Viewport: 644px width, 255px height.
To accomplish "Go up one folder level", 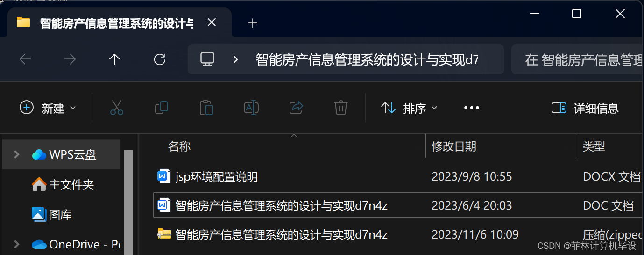I will (x=114, y=59).
